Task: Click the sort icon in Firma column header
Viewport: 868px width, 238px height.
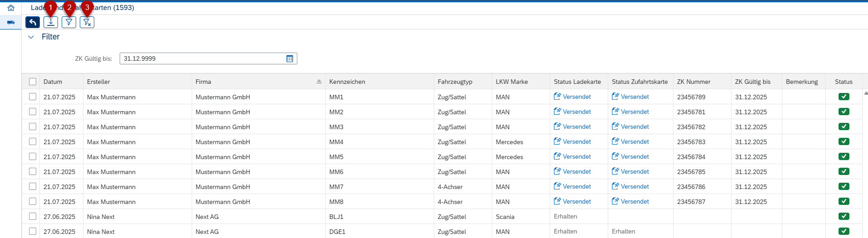Action: [319, 82]
